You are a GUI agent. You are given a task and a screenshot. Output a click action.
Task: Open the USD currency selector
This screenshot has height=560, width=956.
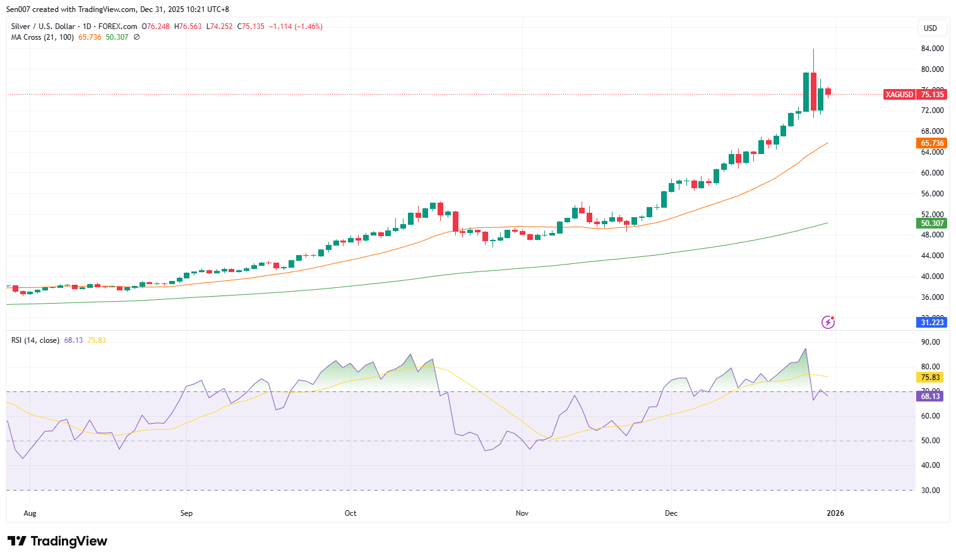point(931,28)
